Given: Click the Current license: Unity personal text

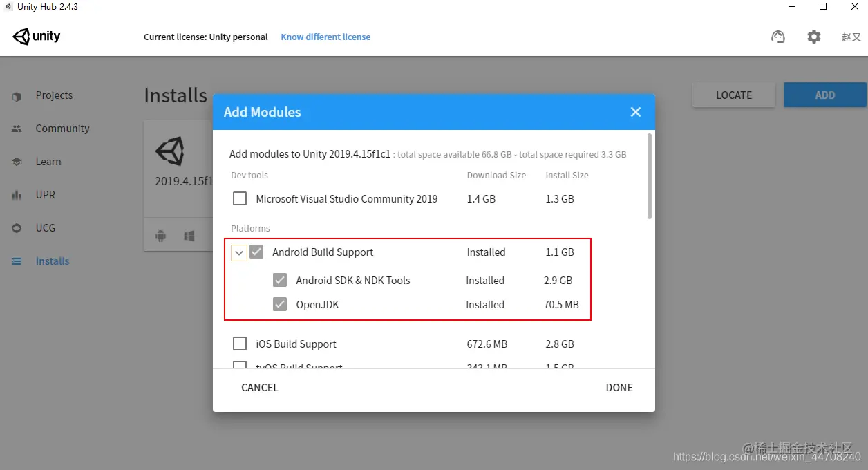Looking at the screenshot, I should coord(206,37).
